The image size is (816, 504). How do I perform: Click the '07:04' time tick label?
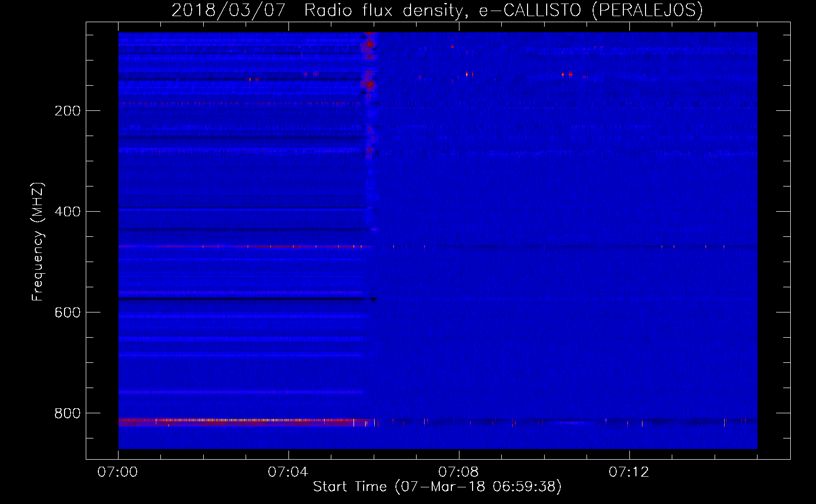coord(288,472)
